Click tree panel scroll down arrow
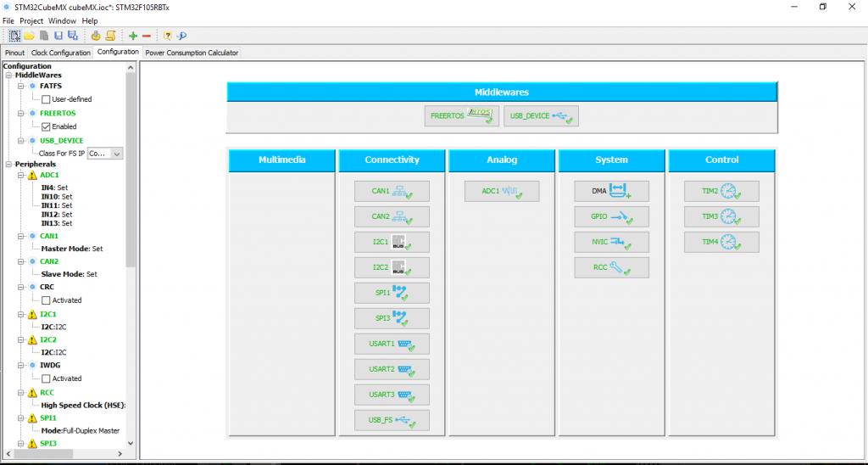 coord(131,443)
